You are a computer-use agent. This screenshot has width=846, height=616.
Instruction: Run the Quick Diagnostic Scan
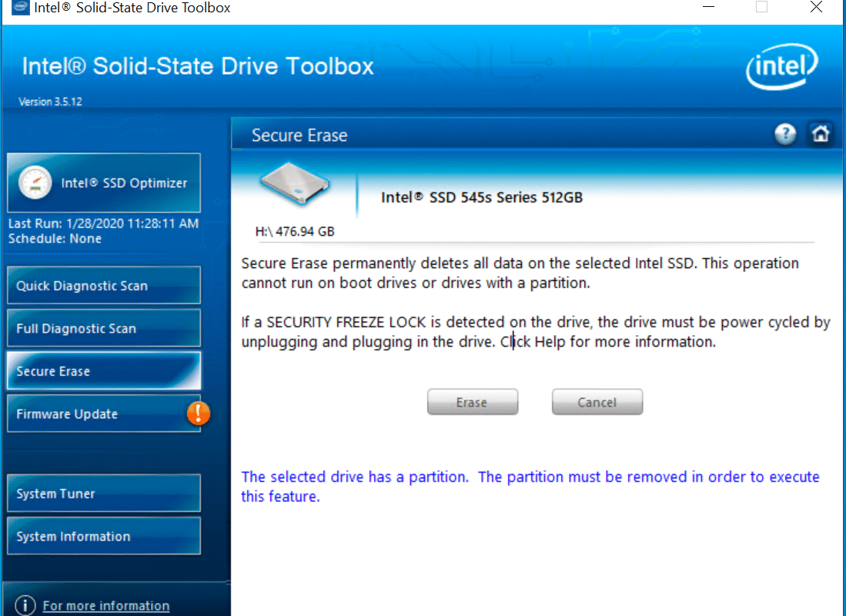click(x=104, y=285)
